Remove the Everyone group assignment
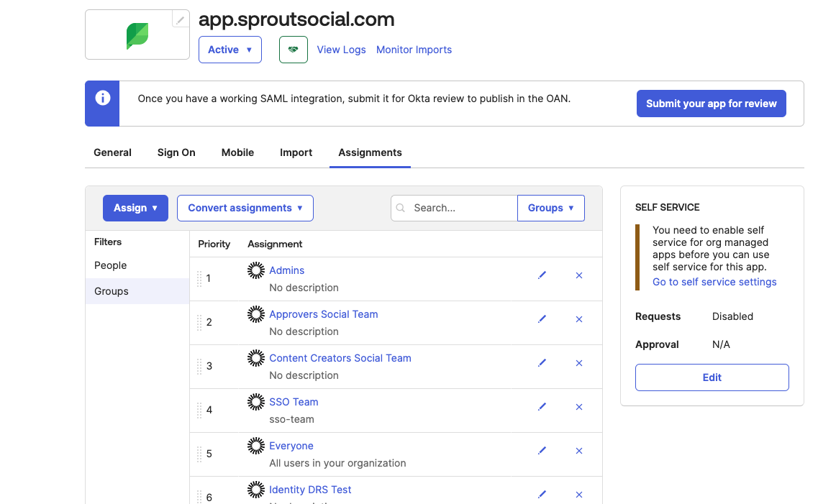Screen dimensions: 818x504 click(579, 450)
